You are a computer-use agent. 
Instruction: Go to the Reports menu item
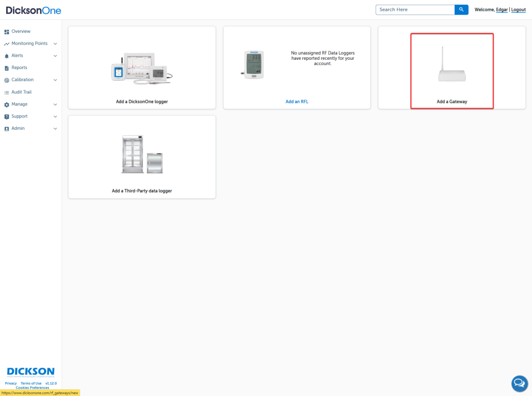tap(19, 68)
